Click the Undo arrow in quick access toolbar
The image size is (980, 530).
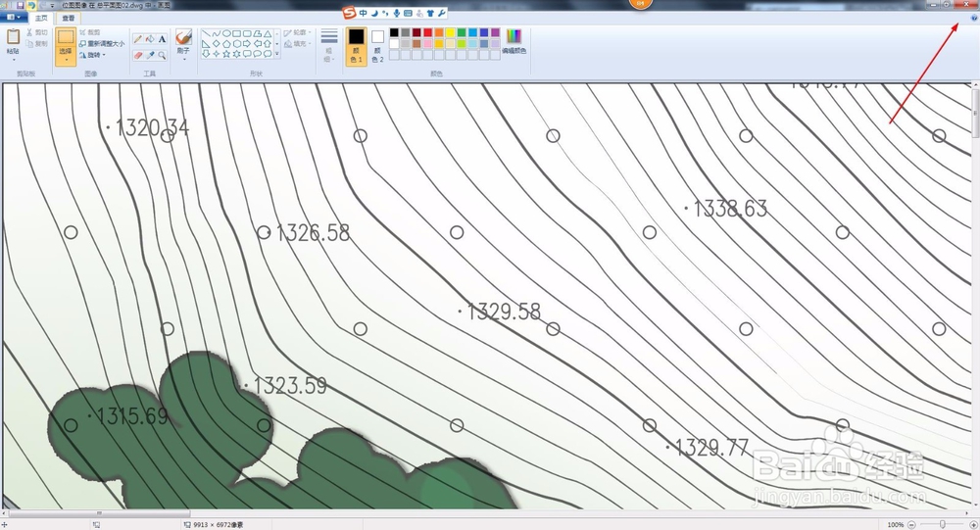[x=31, y=5]
